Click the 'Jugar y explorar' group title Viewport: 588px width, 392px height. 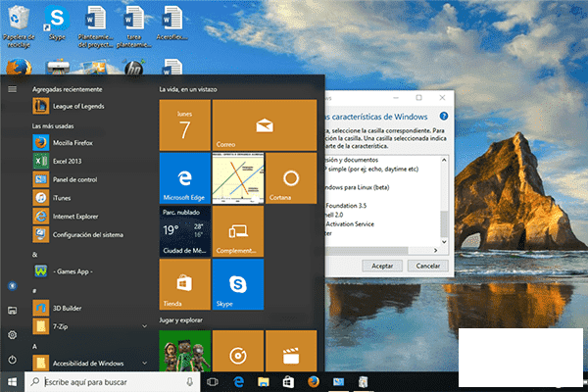180,320
